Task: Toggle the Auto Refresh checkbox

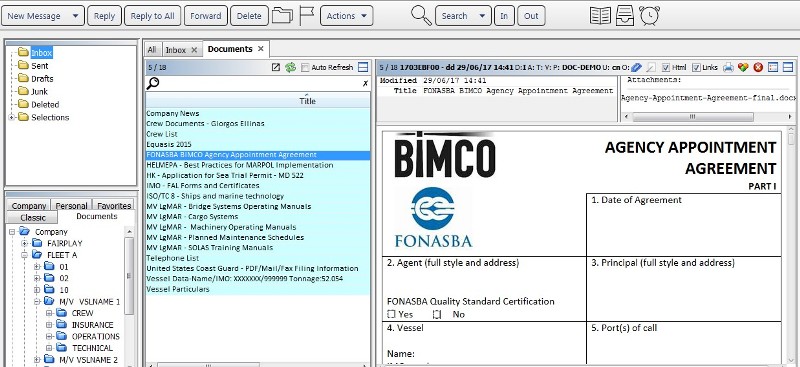Action: 305,67
